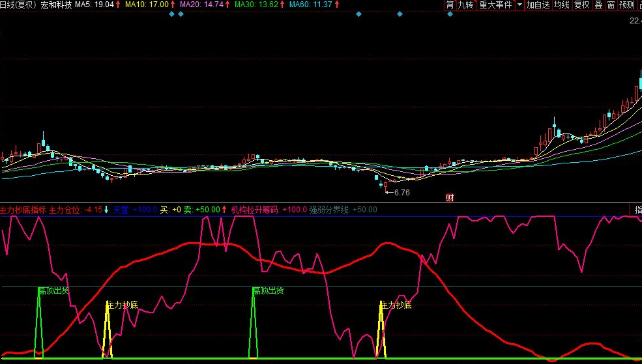Open the 预测 forecast button
The width and height of the screenshot is (642, 364).
(627, 5)
